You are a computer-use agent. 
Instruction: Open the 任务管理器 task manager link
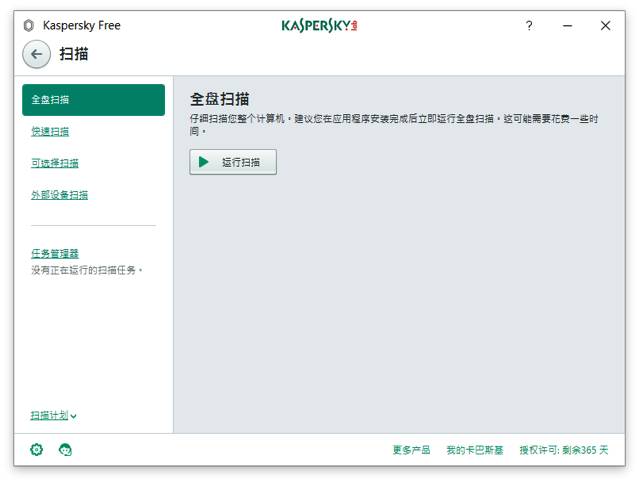[x=55, y=254]
